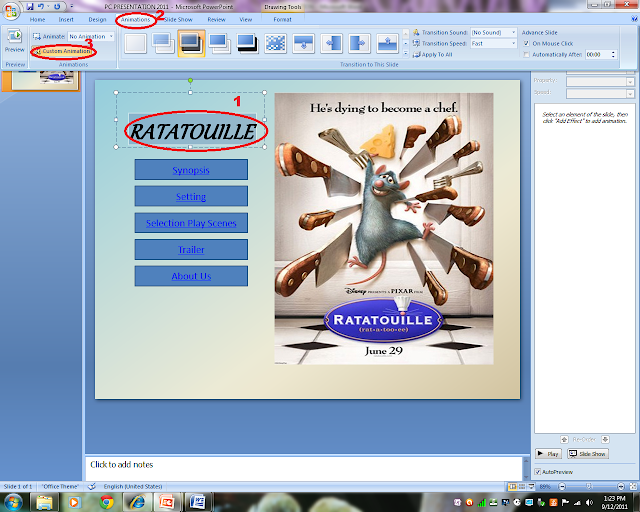Start Slide Show from status bar icon
Image resolution: width=640 pixels, height=512 pixels.
531,486
